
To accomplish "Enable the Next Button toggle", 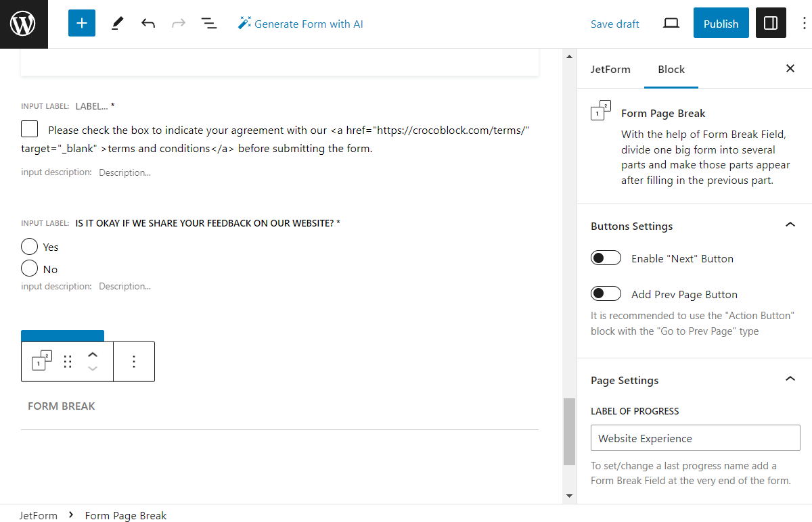I will pyautogui.click(x=606, y=258).
